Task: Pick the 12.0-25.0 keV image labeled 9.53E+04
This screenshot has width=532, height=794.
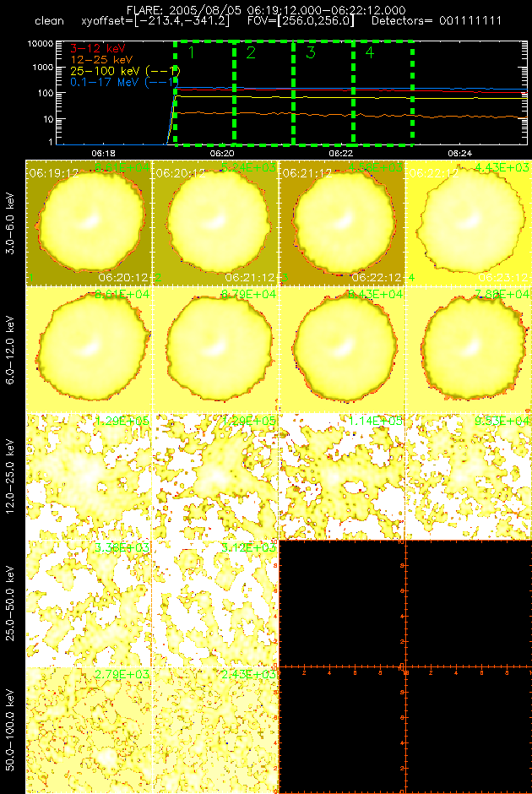Action: pos(468,476)
